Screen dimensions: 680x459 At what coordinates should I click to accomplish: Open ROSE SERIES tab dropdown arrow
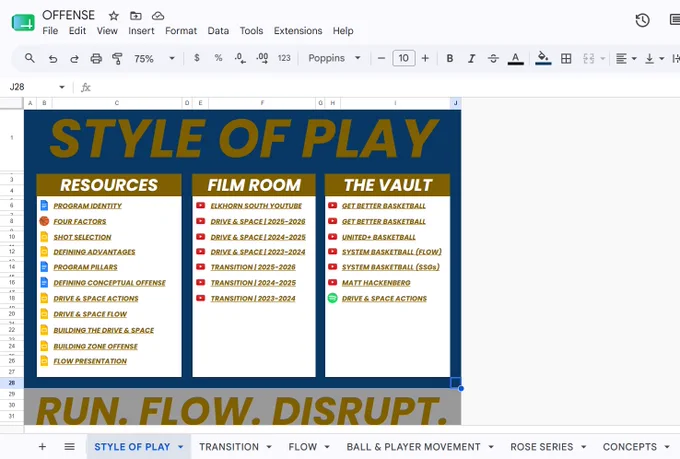tap(583, 447)
